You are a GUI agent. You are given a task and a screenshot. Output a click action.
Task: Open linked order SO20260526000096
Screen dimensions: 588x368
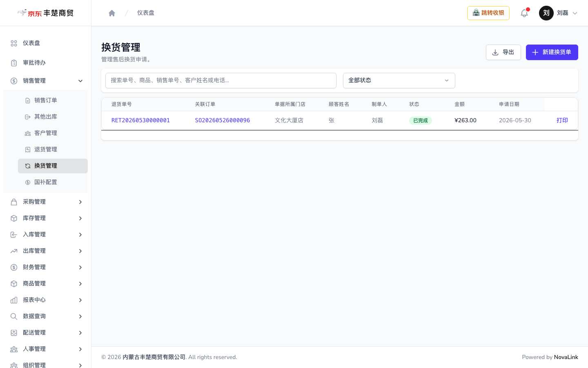pos(223,121)
